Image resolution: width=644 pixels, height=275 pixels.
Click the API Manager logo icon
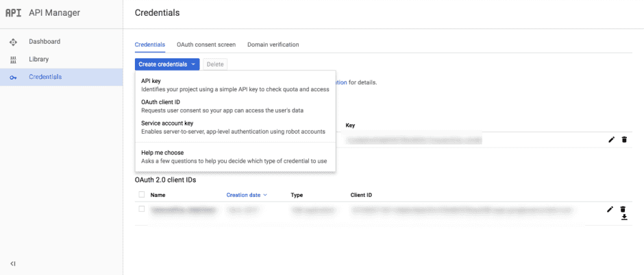[x=14, y=12]
